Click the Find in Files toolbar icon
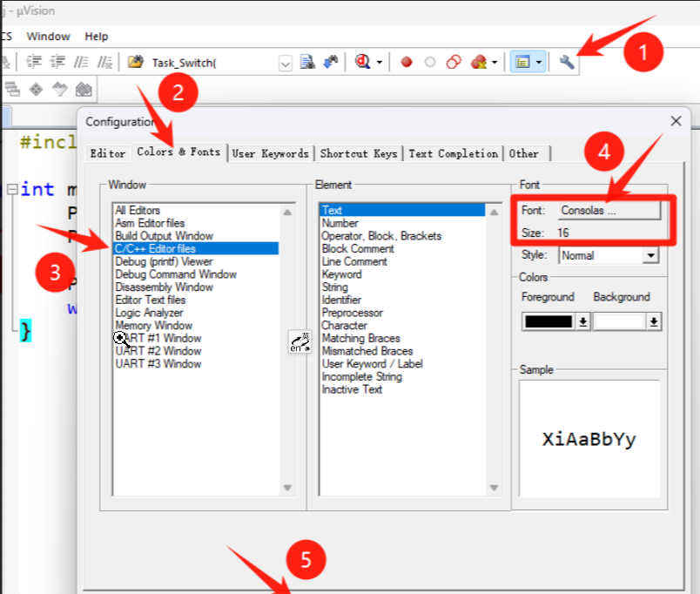Viewport: 700px width, 594px height. pyautogui.click(x=307, y=62)
